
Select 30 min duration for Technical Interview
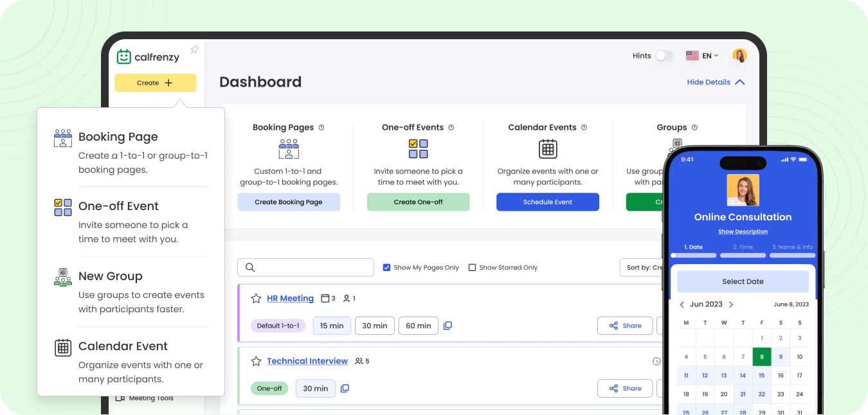315,388
